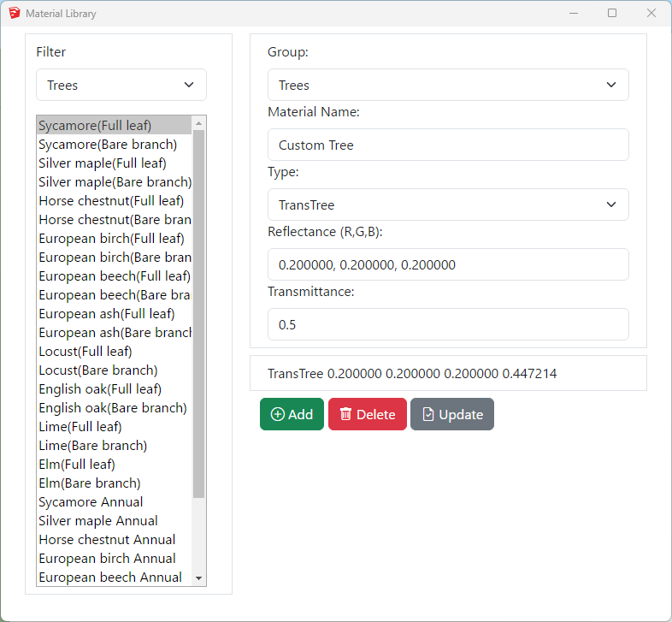The height and width of the screenshot is (622, 672).
Task: Open the Type dropdown showing TransTree
Action: [x=448, y=204]
